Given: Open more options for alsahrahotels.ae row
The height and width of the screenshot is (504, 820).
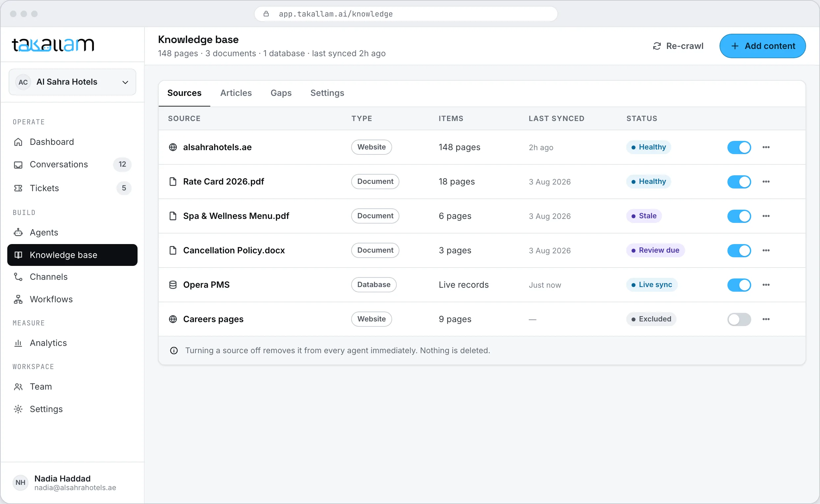Looking at the screenshot, I should [766, 147].
